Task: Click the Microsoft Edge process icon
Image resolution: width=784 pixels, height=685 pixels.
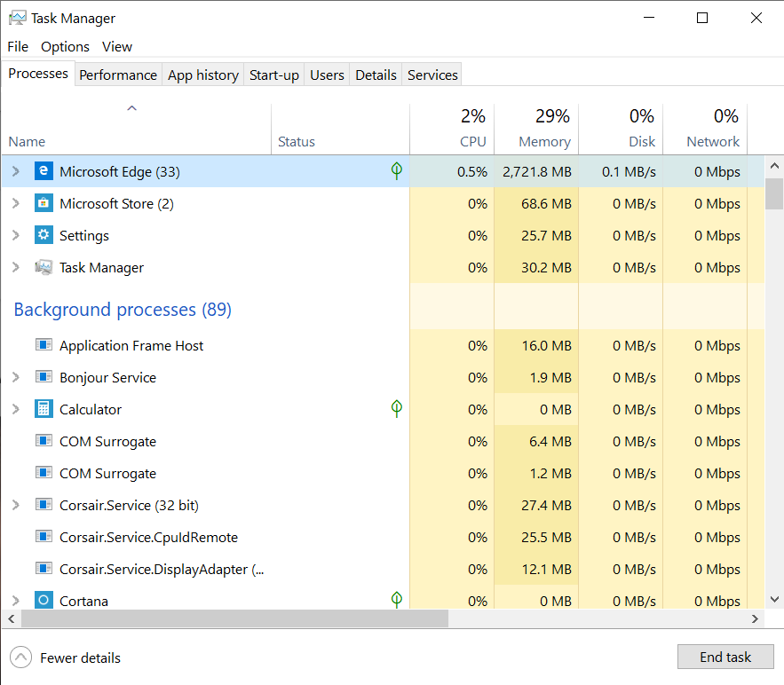Action: point(44,171)
